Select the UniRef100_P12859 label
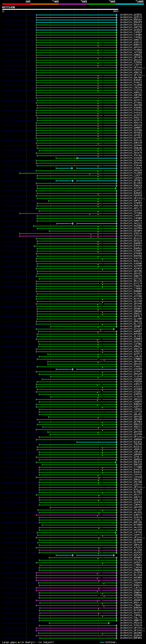The width and height of the screenshot is (146, 644). point(131,173)
